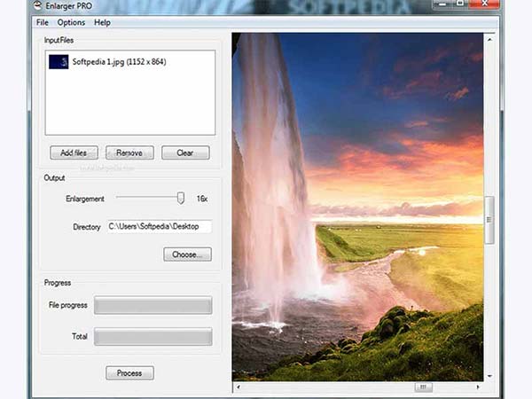The height and width of the screenshot is (399, 532).
Task: Click the 16x enlargement value
Action: 202,199
